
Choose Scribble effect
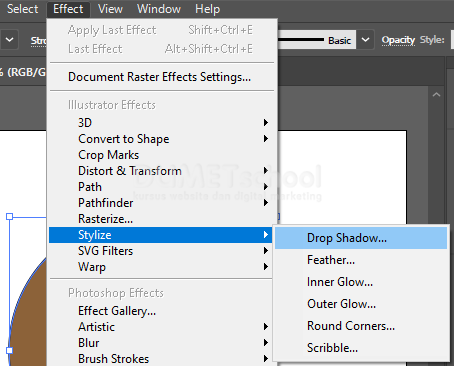[361, 348]
